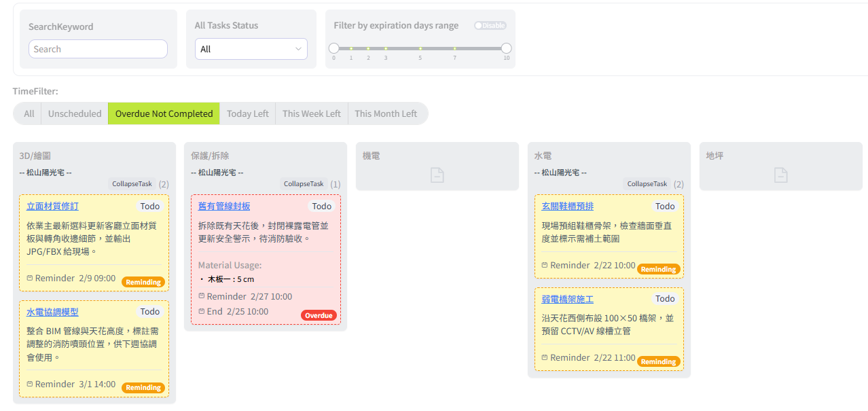868x411 pixels.
Task: Open the All Tasks Status dropdown
Action: pos(251,49)
